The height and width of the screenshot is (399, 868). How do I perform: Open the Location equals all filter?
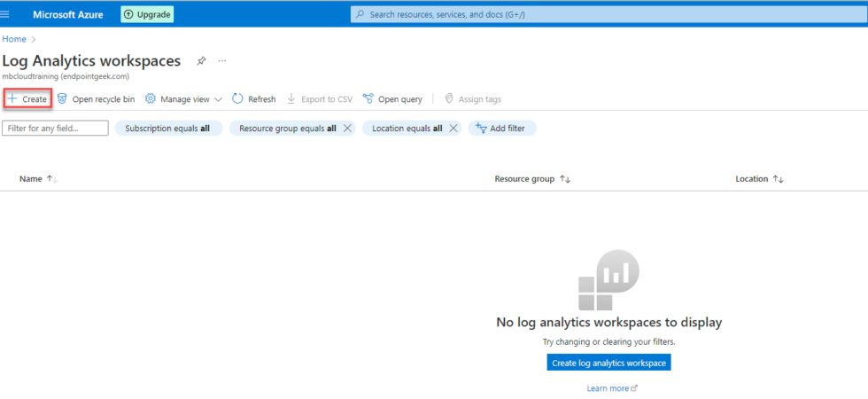407,128
